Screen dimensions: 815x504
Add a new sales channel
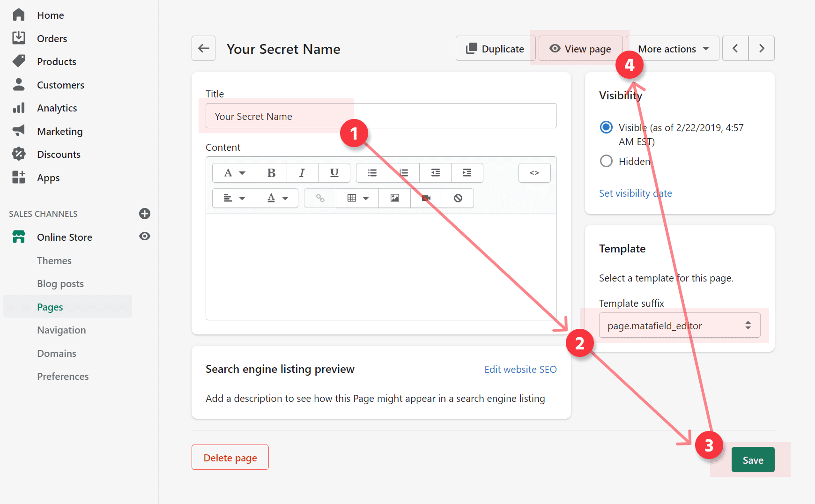tap(145, 214)
